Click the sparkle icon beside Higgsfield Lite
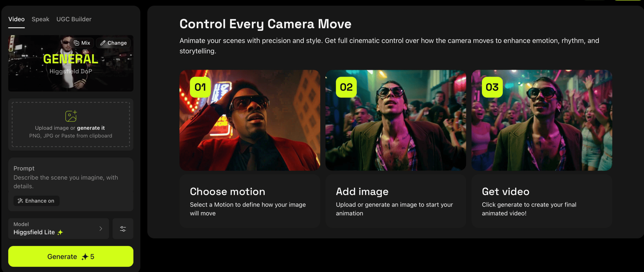The width and height of the screenshot is (644, 272). click(60, 232)
